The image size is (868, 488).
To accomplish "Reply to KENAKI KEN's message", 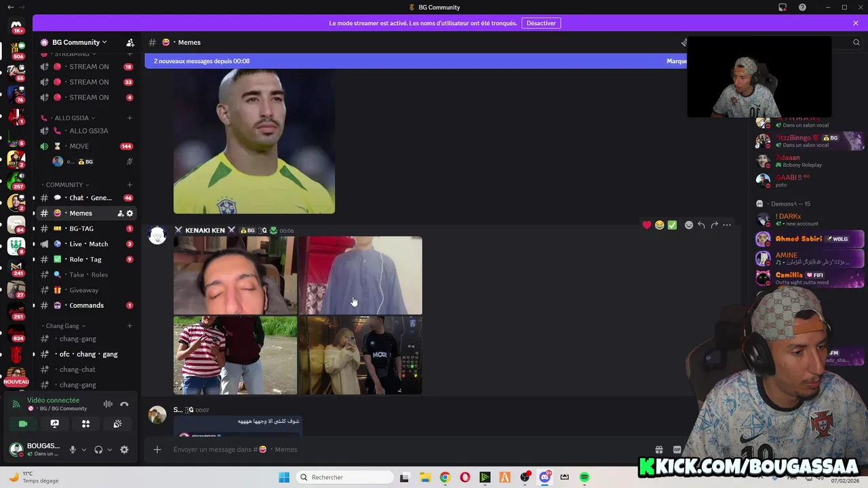I will pyautogui.click(x=701, y=225).
